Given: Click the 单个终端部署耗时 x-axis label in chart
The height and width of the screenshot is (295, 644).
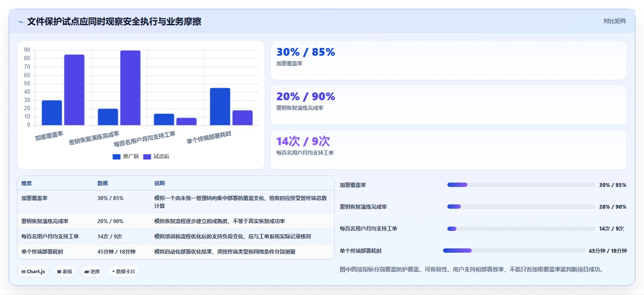Looking at the screenshot, I should (209, 137).
